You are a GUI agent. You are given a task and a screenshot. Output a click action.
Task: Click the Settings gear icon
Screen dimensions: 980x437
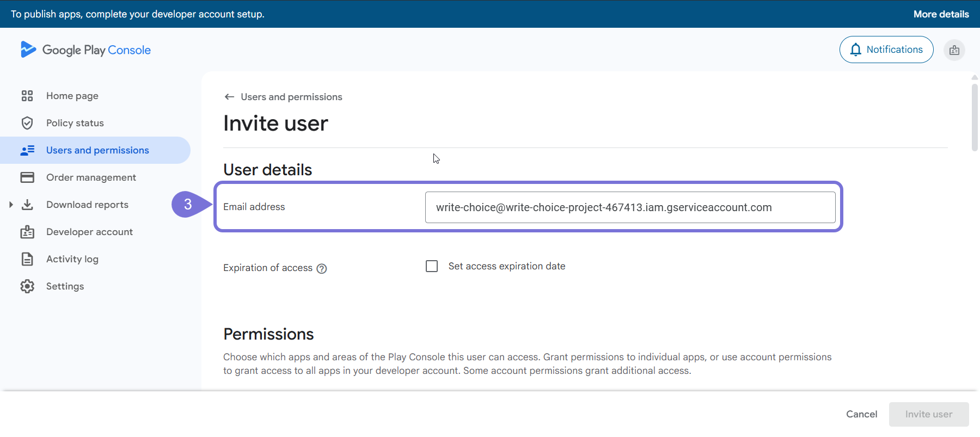click(27, 286)
